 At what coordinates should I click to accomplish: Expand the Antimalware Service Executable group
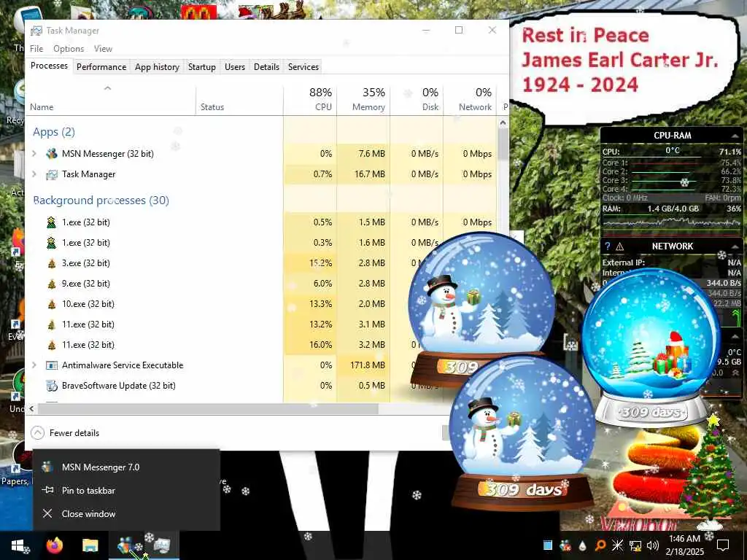[34, 365]
